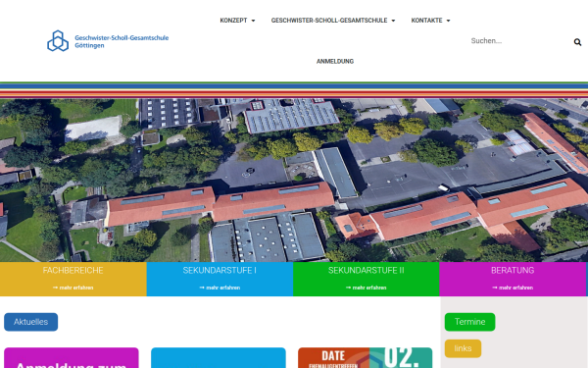The width and height of the screenshot is (588, 368).
Task: Click the aerial school photo banner
Action: tap(294, 181)
